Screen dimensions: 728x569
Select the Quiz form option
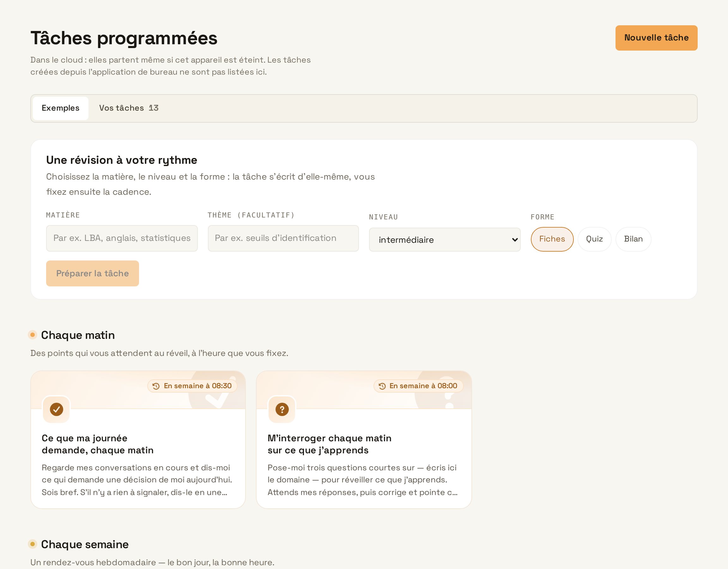594,239
